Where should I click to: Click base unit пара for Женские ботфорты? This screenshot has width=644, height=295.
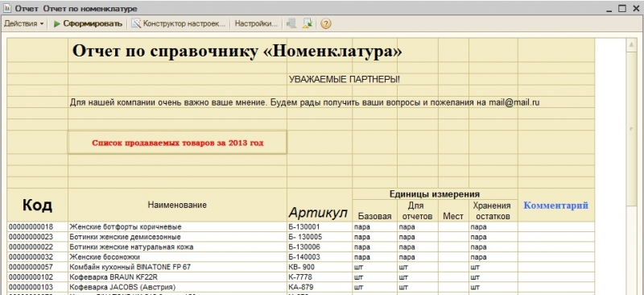(x=374, y=226)
